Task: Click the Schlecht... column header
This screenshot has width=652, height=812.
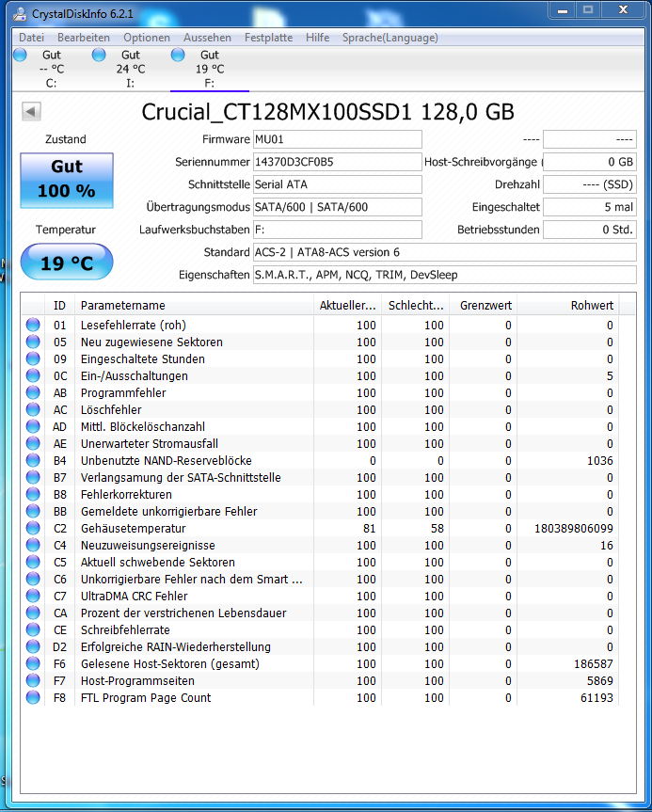Action: [x=415, y=306]
